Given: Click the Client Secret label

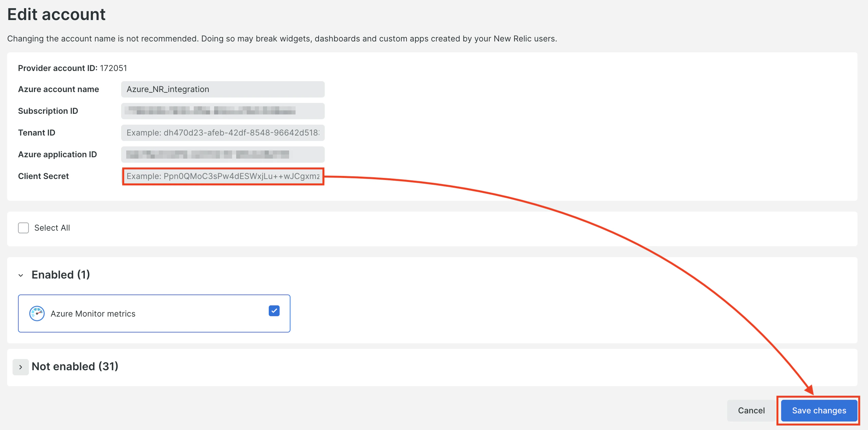Looking at the screenshot, I should coord(43,176).
